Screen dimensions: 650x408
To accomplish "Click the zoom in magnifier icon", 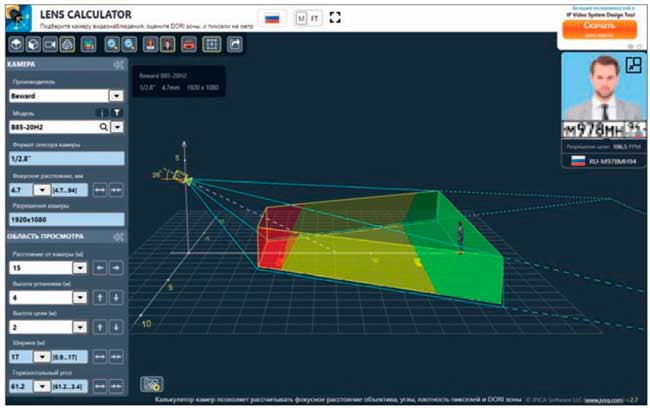I will [x=112, y=44].
